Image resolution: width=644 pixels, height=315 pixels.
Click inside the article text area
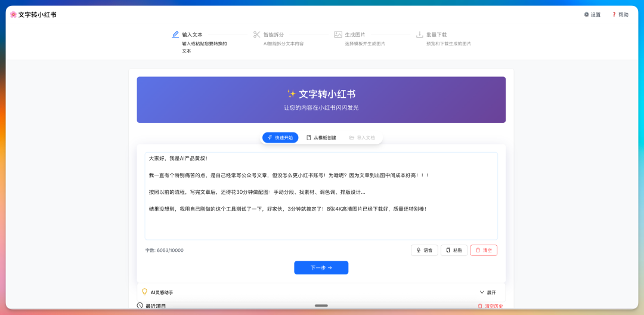[x=321, y=196]
